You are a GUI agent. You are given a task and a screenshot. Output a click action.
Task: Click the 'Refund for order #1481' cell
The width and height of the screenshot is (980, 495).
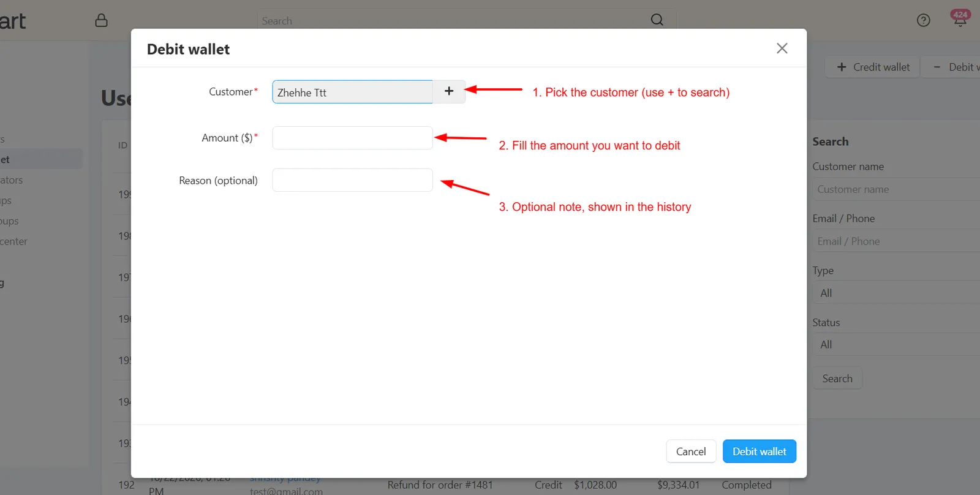pos(440,485)
